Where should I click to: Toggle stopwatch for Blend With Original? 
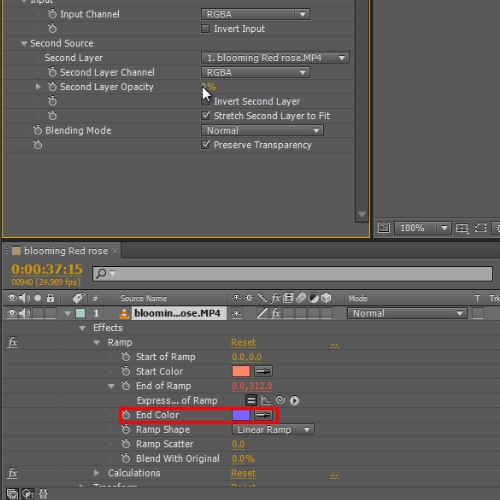[126, 458]
